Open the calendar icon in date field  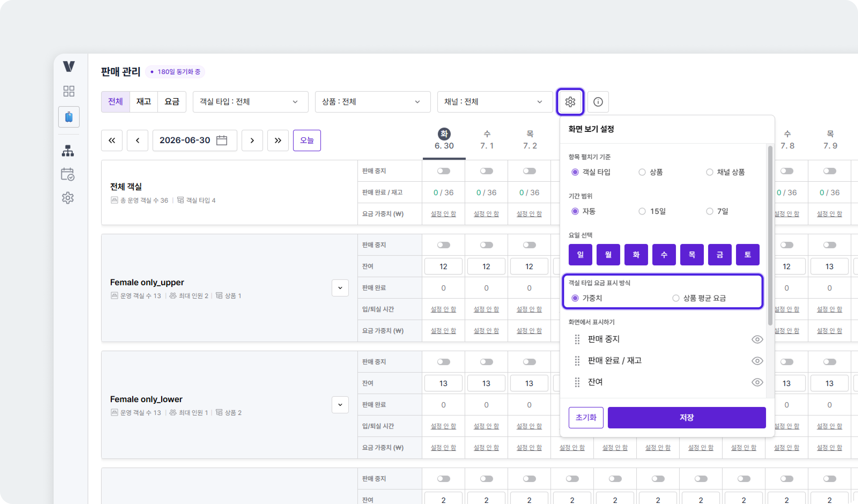click(x=222, y=140)
